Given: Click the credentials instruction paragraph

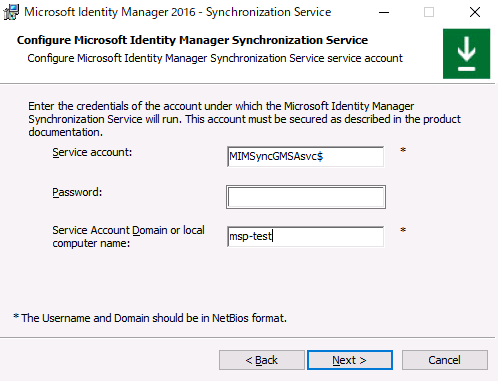Looking at the screenshot, I should coord(244,119).
